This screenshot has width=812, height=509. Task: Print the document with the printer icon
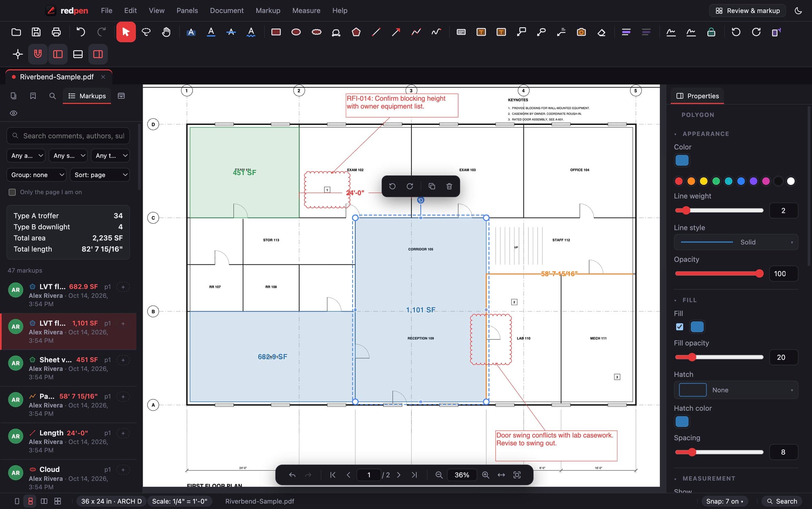(x=56, y=32)
